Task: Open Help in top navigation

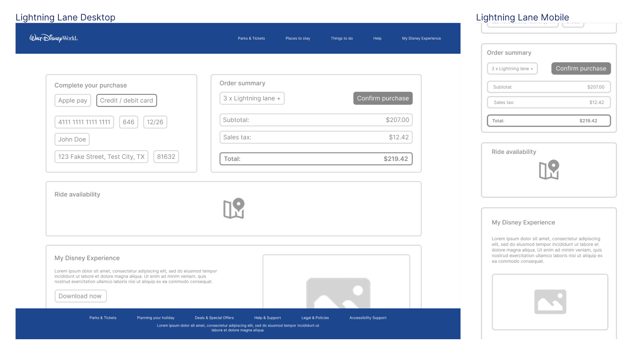Action: (x=377, y=38)
